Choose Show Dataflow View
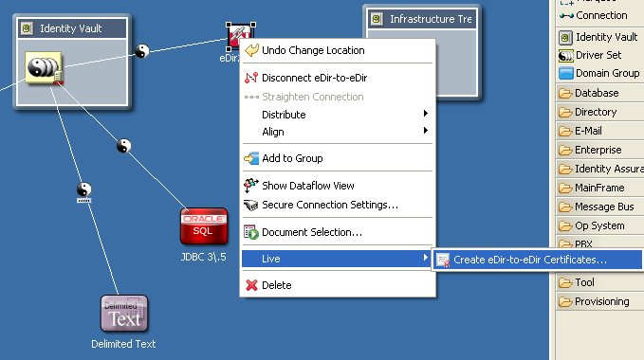The image size is (644, 360). click(338, 186)
